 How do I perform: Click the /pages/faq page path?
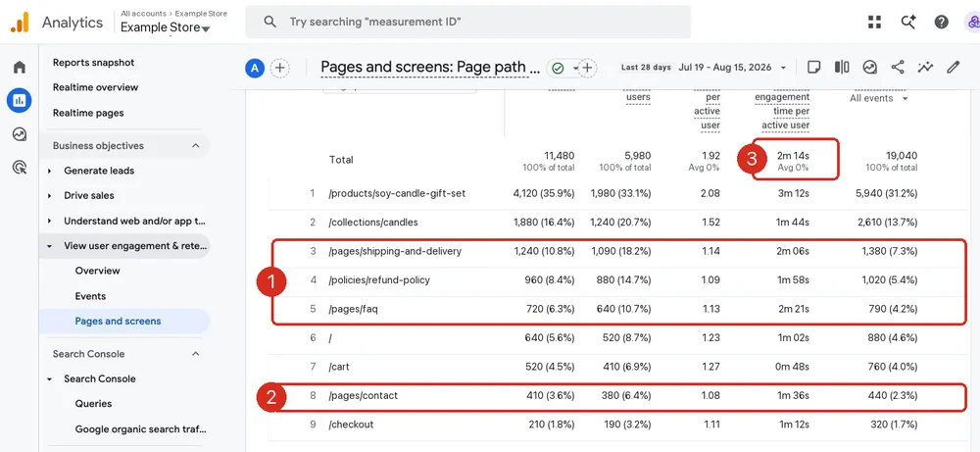tap(353, 309)
